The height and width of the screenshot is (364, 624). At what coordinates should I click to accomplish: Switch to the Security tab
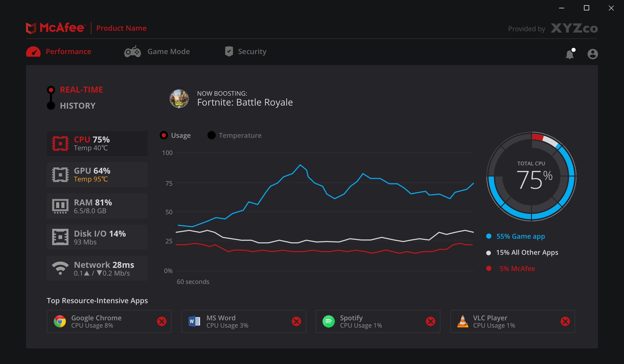[x=246, y=51]
